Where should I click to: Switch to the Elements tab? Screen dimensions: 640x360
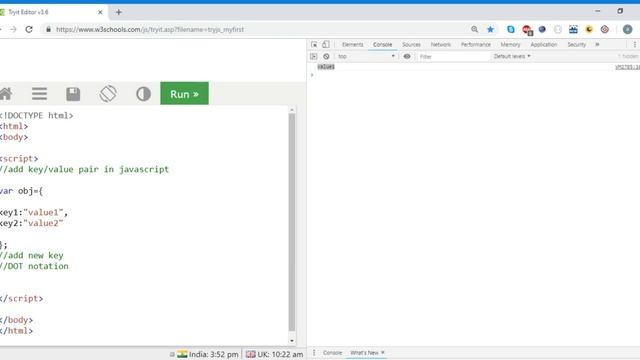click(353, 44)
